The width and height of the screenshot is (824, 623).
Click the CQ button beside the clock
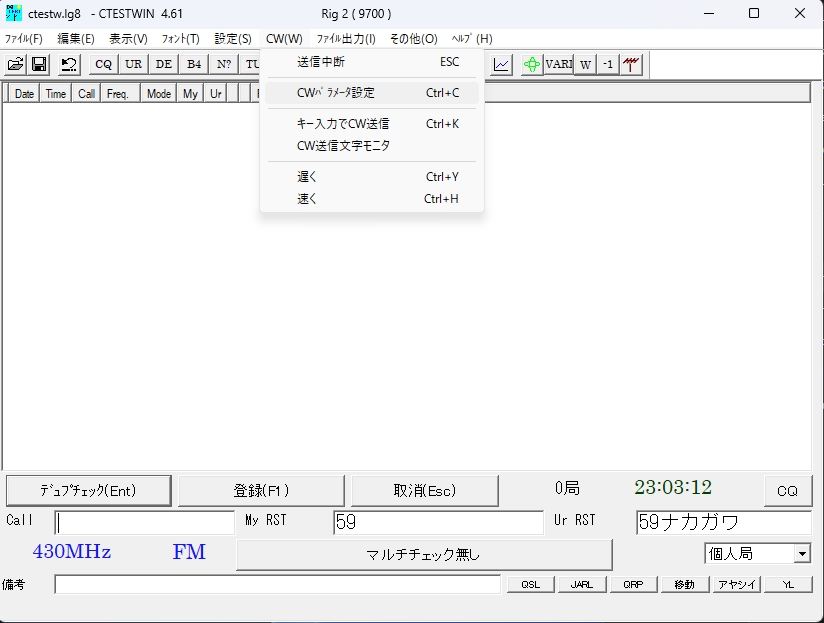pyautogui.click(x=787, y=491)
